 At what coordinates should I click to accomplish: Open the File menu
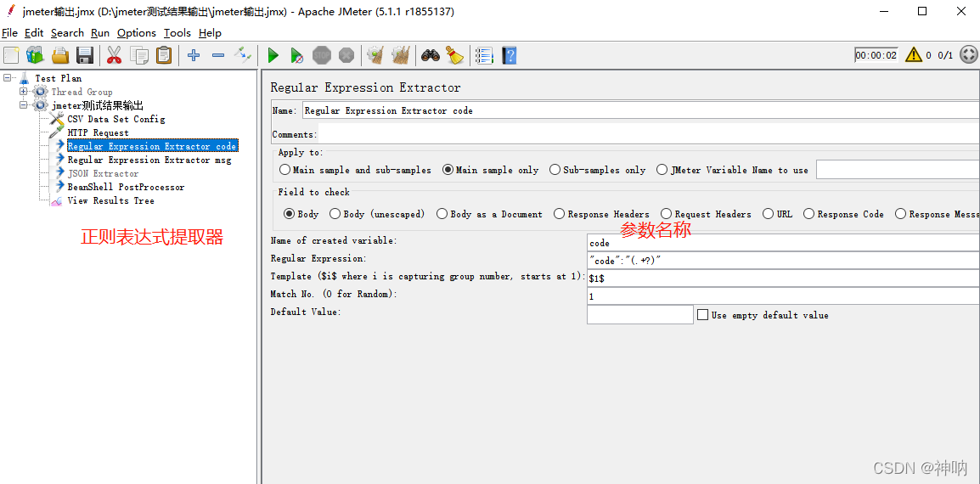(x=9, y=32)
